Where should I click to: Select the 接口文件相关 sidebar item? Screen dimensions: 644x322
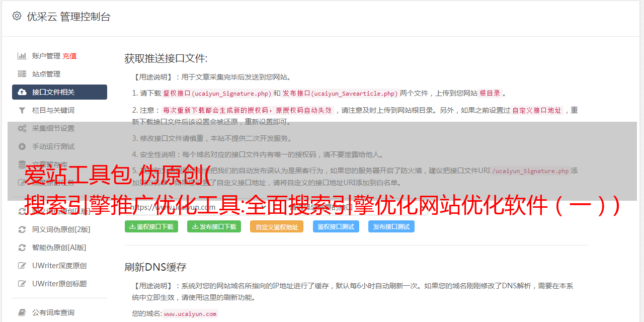(59, 92)
